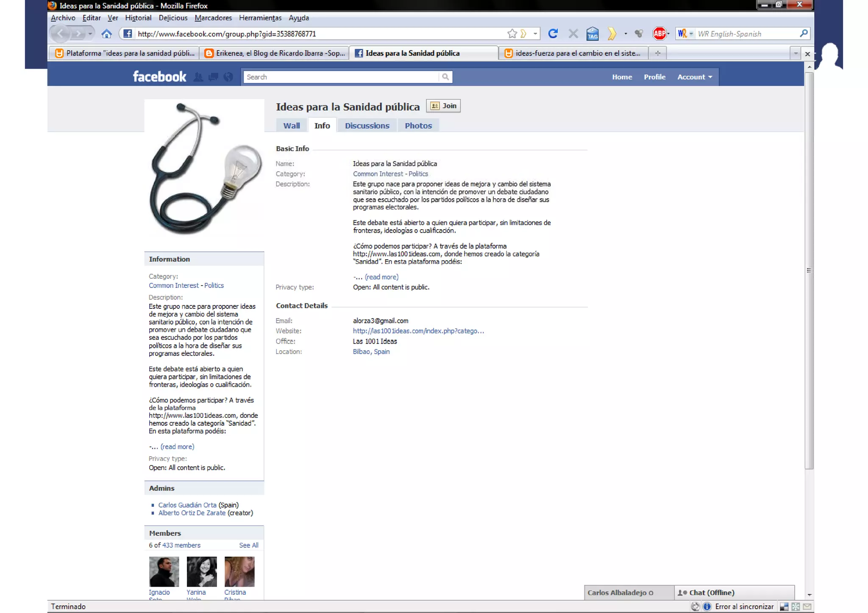Expand the Account dropdown menu

click(x=695, y=77)
